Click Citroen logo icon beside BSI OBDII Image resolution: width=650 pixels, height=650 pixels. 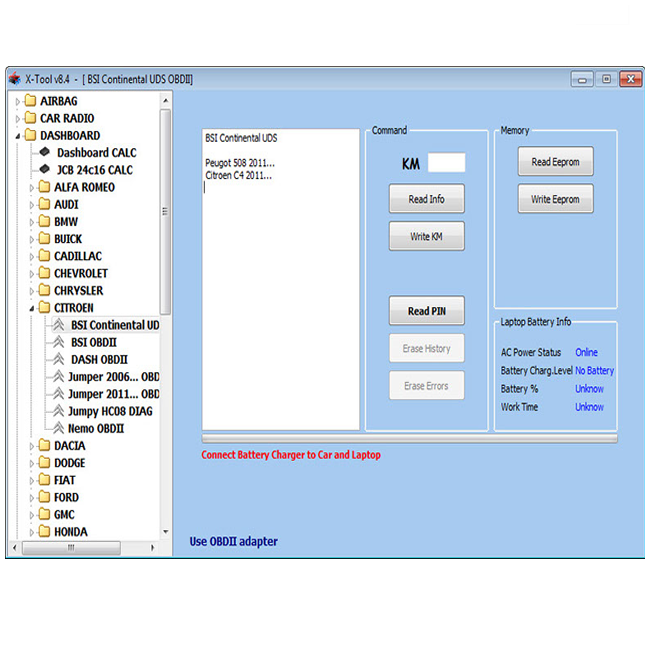coord(59,342)
